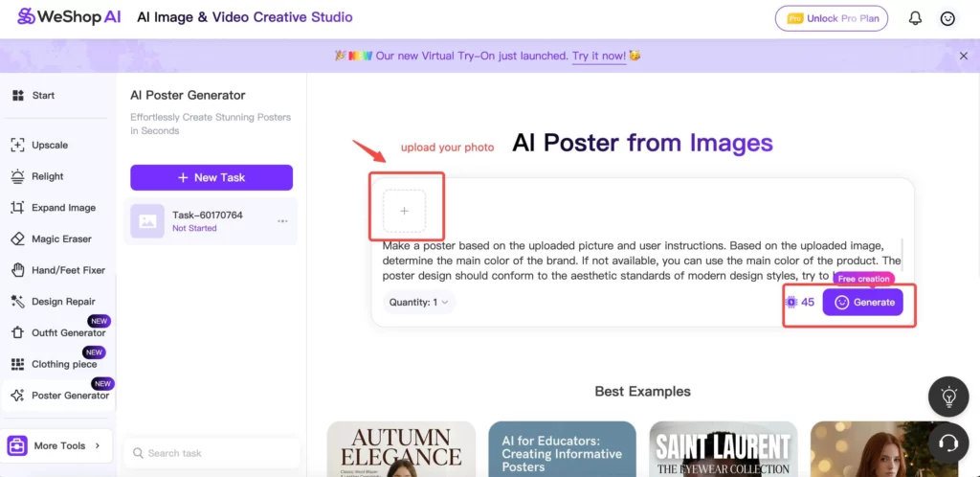Create a New Task
This screenshot has height=477, width=980.
[212, 177]
